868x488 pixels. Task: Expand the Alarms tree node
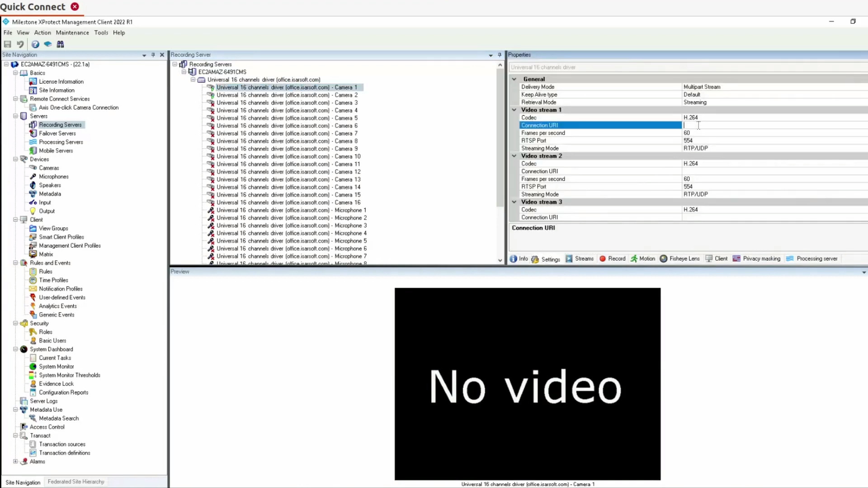[15, 461]
